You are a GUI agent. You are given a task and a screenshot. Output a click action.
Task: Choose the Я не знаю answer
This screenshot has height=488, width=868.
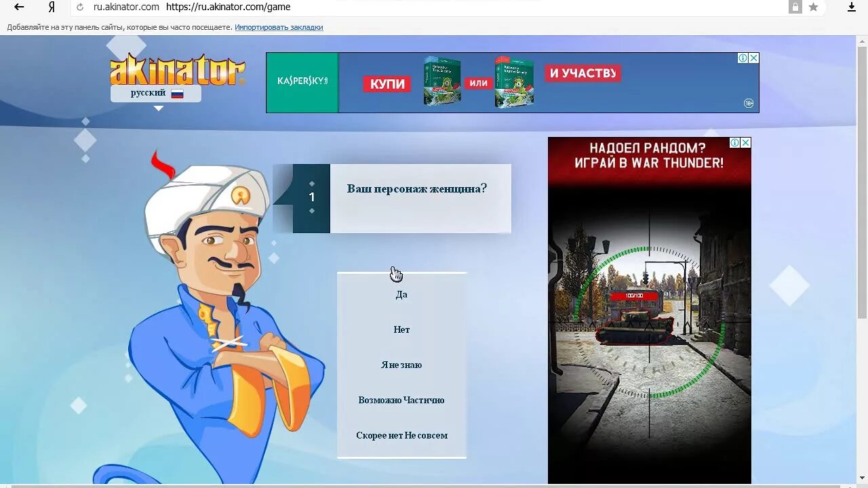[401, 365]
